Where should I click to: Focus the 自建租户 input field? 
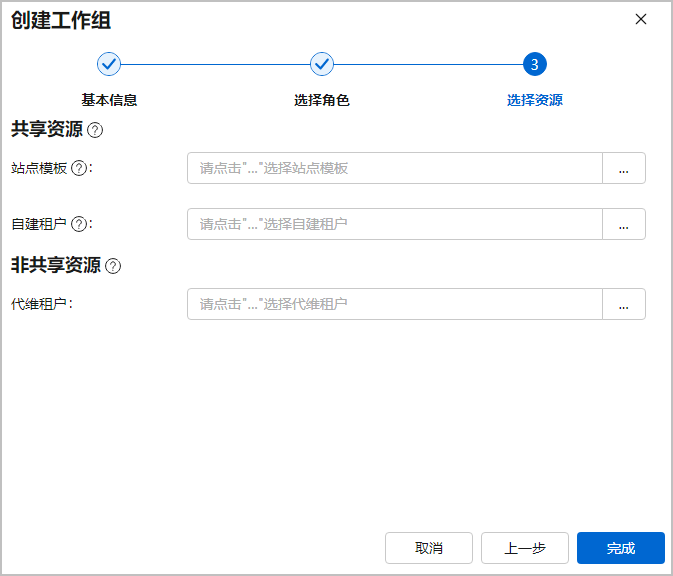tap(394, 224)
